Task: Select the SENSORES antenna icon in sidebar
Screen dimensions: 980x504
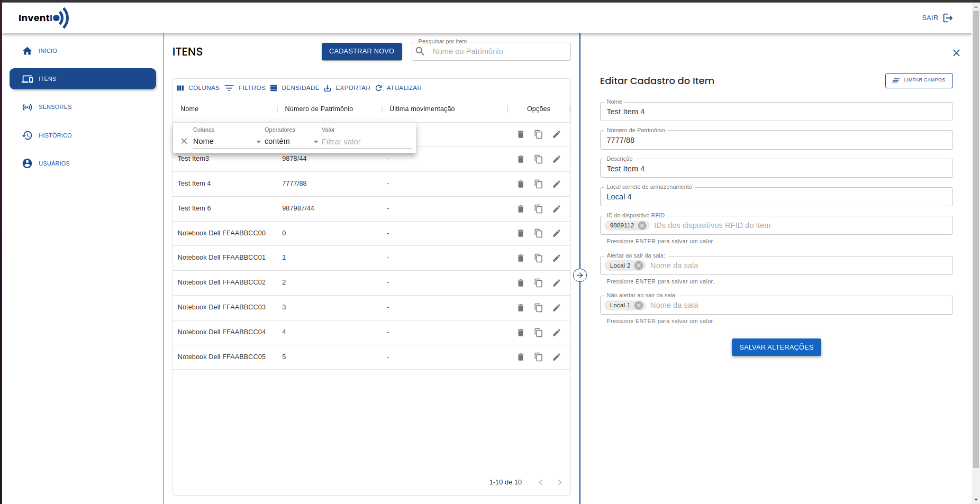Action: (27, 107)
